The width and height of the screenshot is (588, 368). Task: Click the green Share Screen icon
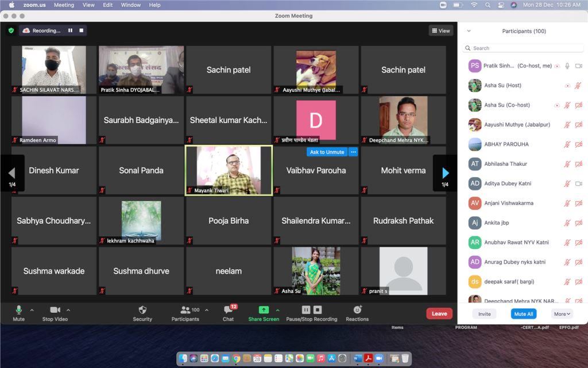coord(264,310)
